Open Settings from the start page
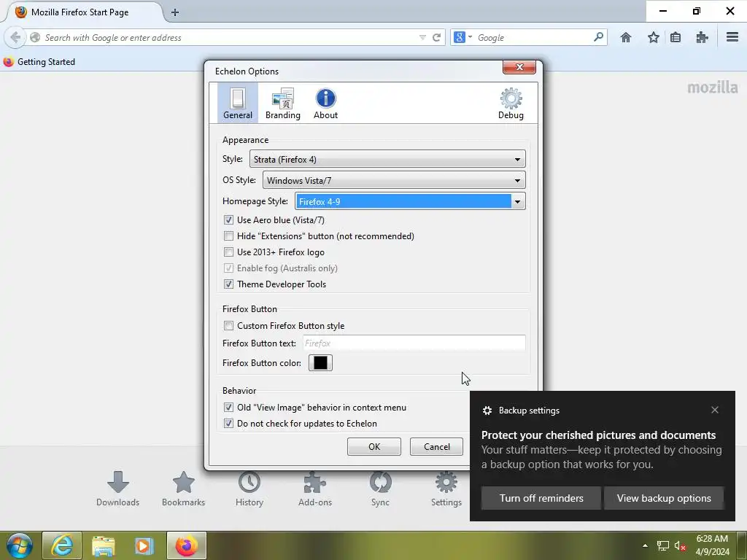Viewport: 747px width, 560px height. [x=446, y=489]
